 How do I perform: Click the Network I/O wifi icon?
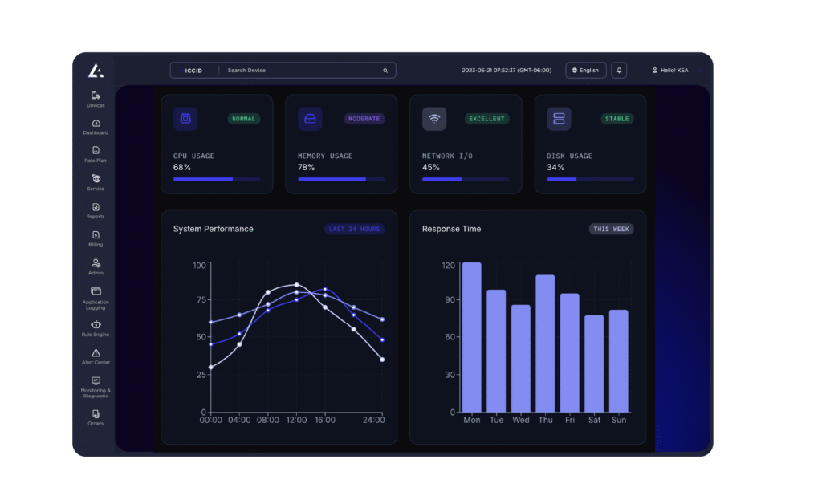pos(434,119)
